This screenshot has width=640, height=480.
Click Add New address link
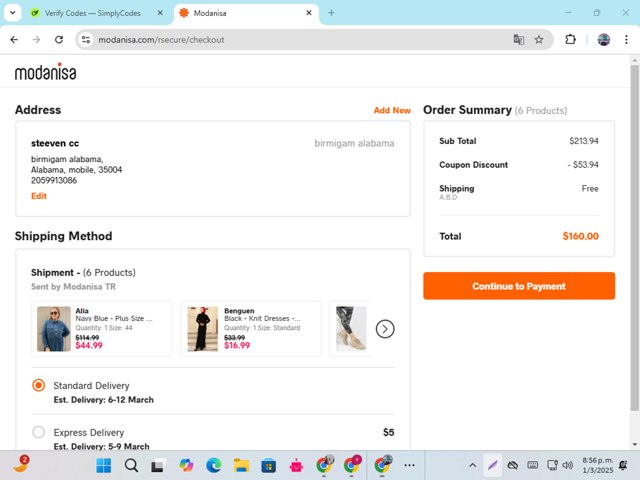(392, 110)
